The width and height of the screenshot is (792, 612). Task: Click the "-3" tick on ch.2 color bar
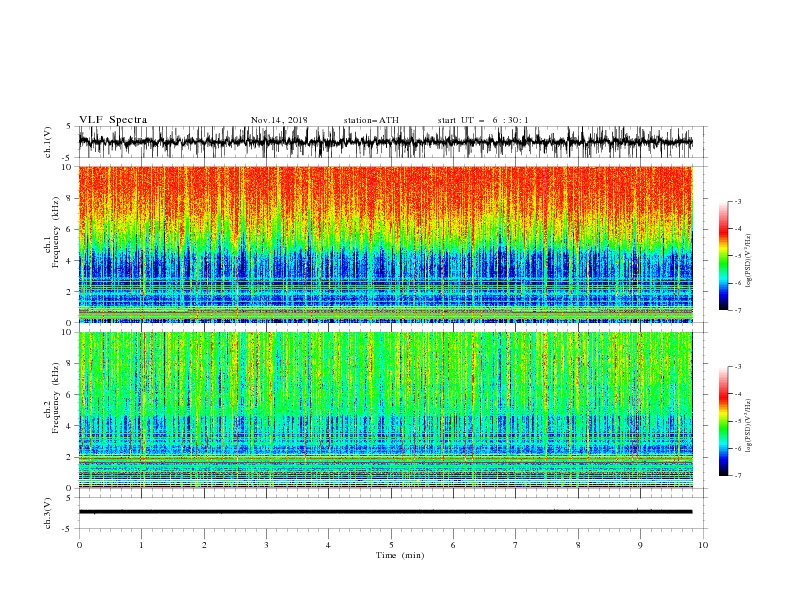pos(737,367)
